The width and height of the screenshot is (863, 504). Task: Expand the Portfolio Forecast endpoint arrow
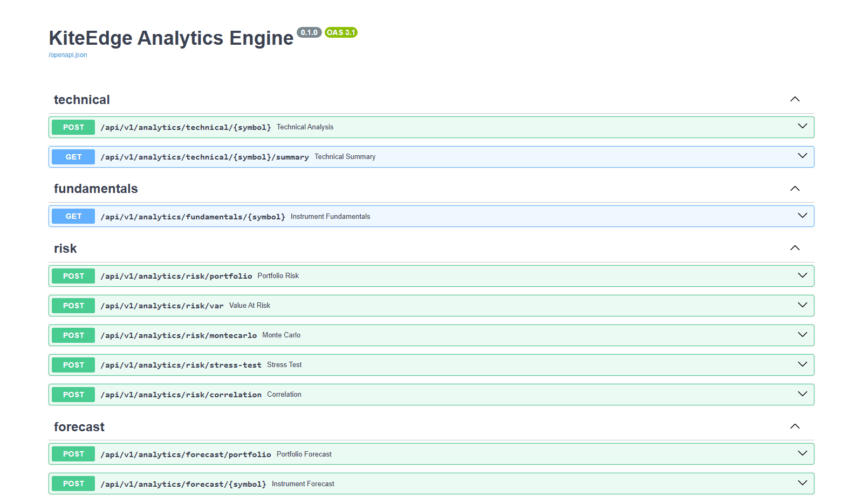click(x=803, y=453)
